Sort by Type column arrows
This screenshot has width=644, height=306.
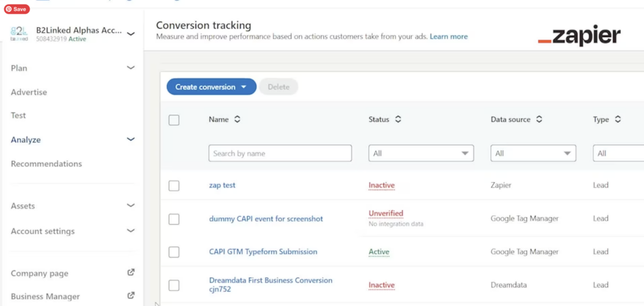coord(618,119)
